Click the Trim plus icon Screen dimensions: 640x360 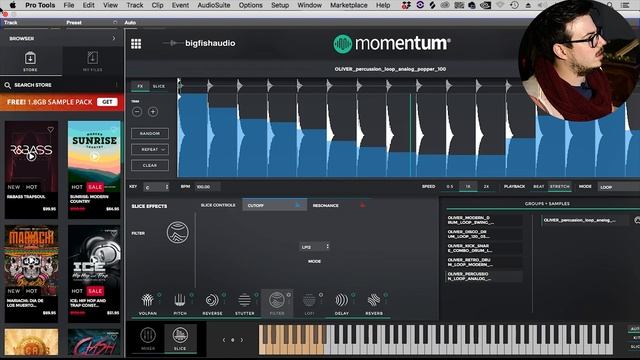click(153, 111)
